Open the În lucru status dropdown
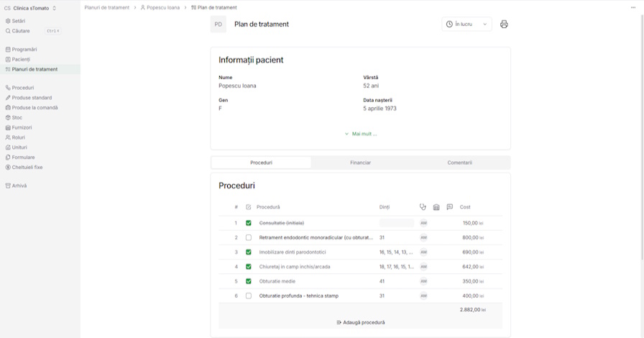This screenshot has height=338, width=644. pos(466,24)
